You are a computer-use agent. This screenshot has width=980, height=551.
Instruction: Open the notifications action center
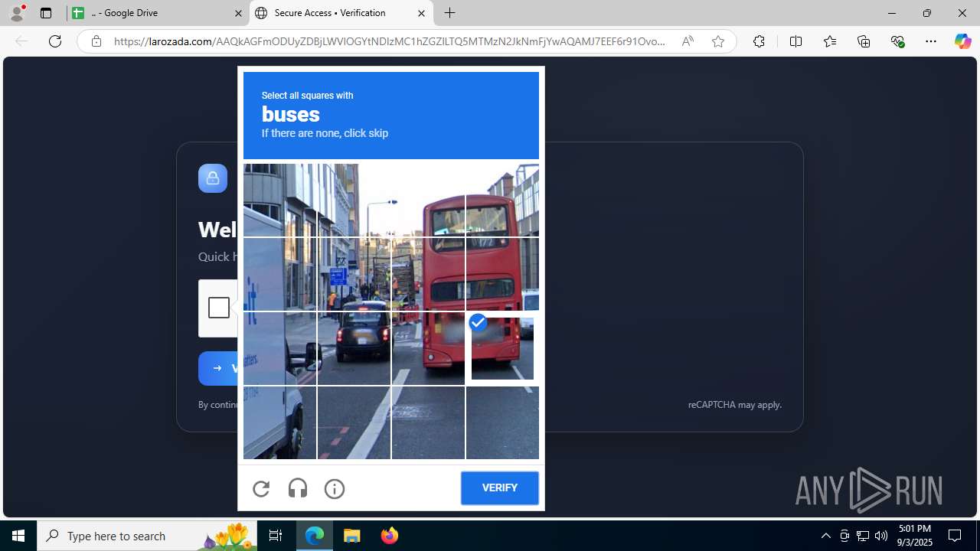[955, 536]
